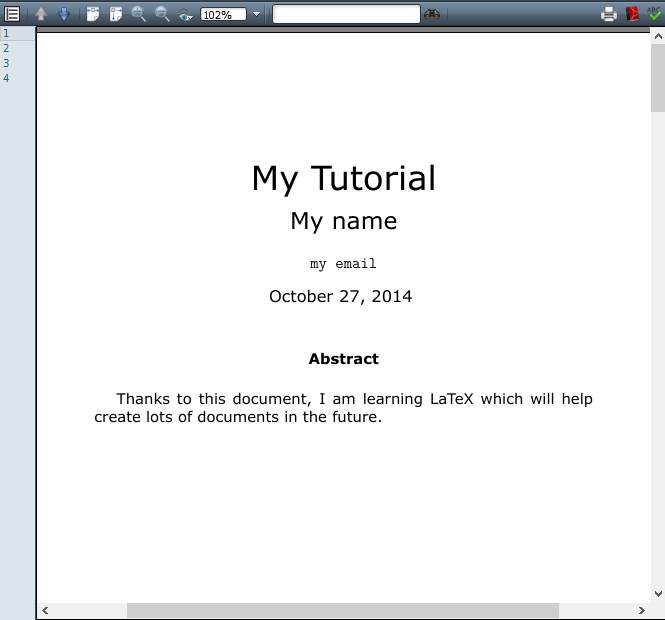Click the red PDF export icon
665x620 pixels.
(x=632, y=14)
